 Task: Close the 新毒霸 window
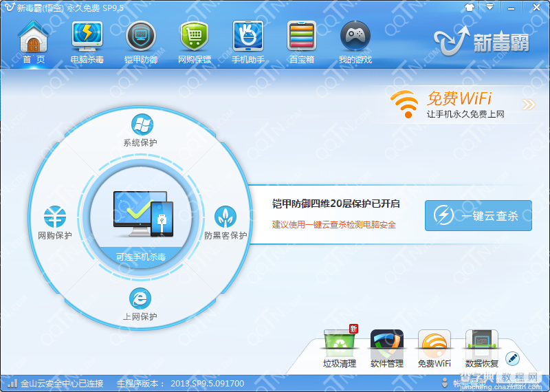click(536, 7)
